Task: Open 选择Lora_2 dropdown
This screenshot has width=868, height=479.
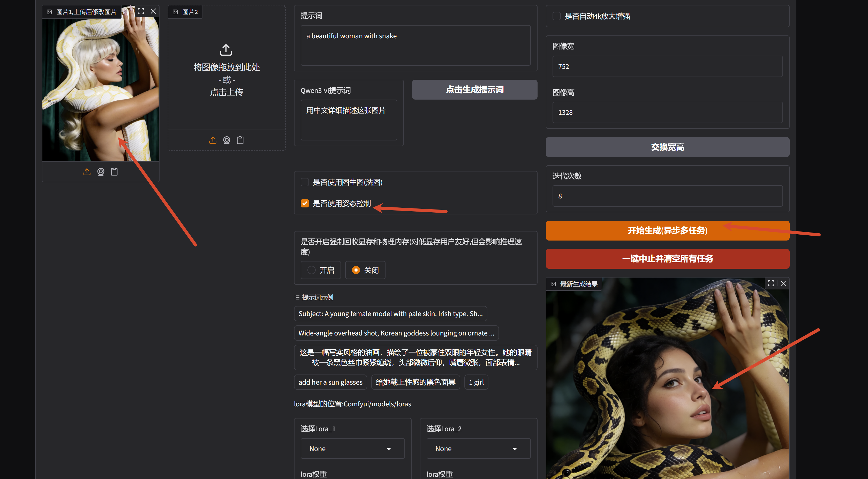Action: click(479, 449)
